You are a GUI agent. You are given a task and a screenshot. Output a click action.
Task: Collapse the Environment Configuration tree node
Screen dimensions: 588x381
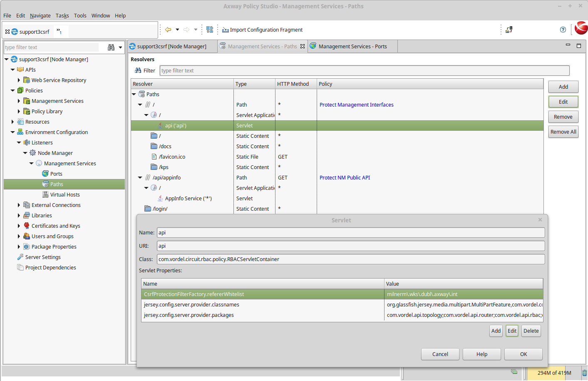pos(12,132)
